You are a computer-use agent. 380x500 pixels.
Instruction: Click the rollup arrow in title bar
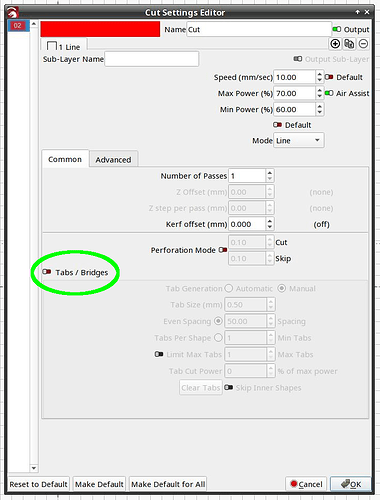pos(357,12)
